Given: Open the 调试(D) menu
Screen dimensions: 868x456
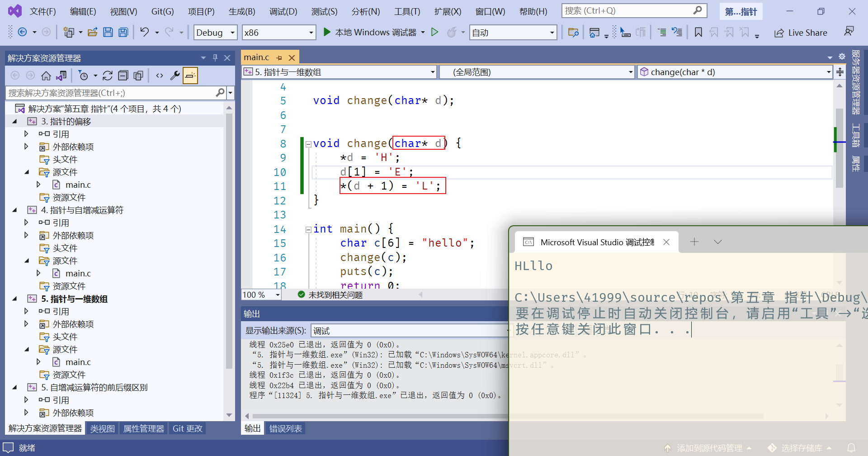Looking at the screenshot, I should pyautogui.click(x=283, y=11).
